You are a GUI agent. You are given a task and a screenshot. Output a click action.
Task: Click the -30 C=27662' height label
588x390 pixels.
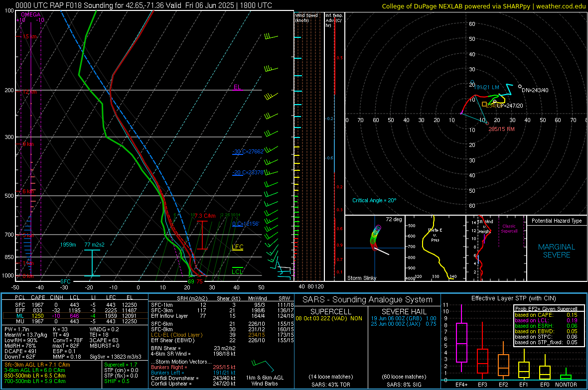coord(248,151)
